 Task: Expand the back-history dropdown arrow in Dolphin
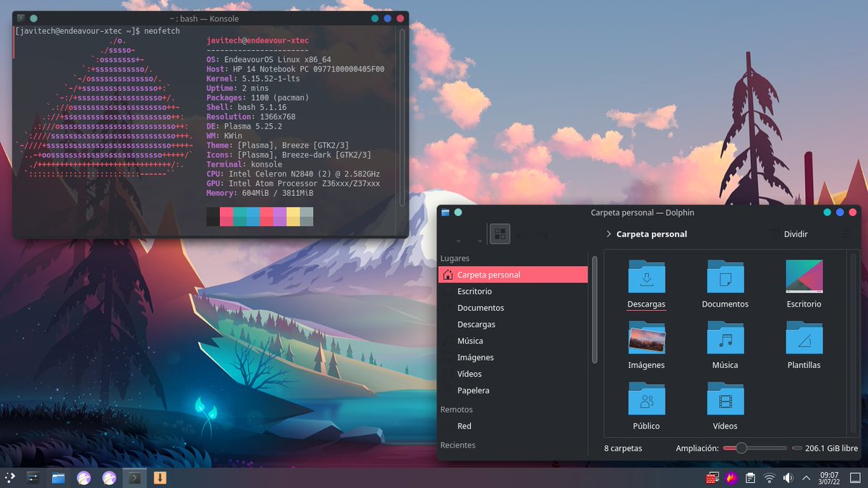458,239
